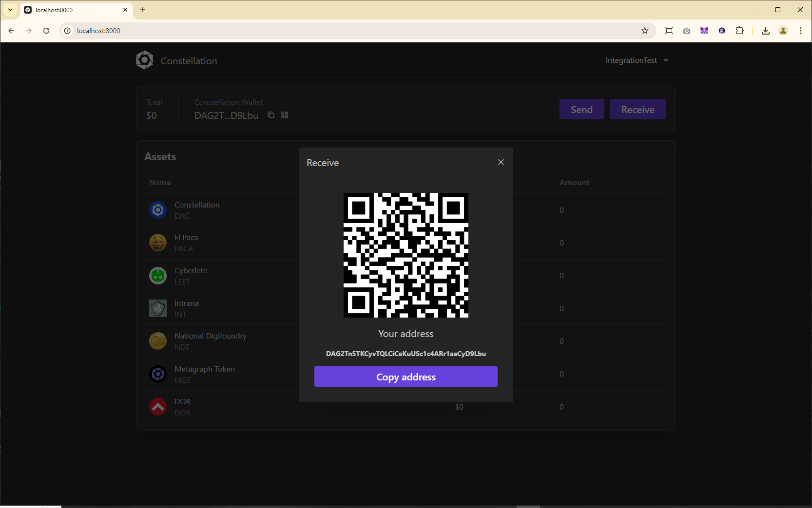Open the Chrome three-dot menu
812x508 pixels.
coord(801,31)
